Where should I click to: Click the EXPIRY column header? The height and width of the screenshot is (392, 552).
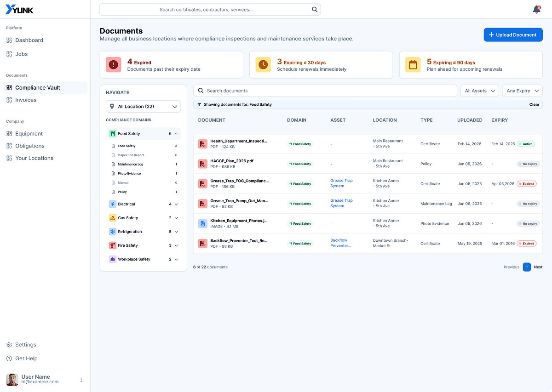[500, 120]
